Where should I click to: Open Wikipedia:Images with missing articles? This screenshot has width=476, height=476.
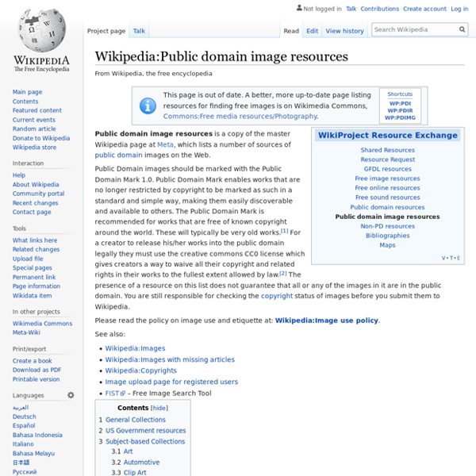click(x=170, y=359)
